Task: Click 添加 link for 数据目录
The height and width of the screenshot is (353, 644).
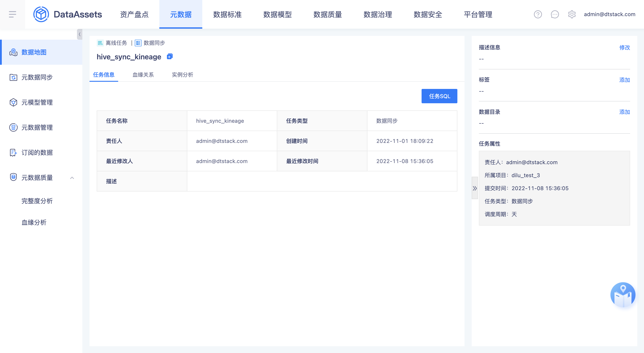Action: click(x=625, y=112)
